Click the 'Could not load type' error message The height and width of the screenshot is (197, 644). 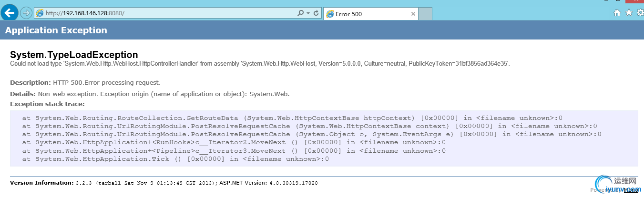pyautogui.click(x=260, y=63)
